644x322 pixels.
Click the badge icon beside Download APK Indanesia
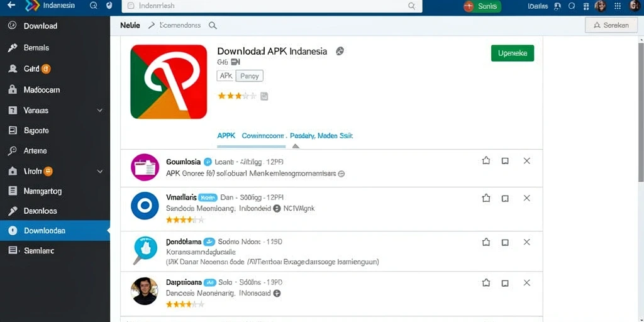tap(340, 52)
